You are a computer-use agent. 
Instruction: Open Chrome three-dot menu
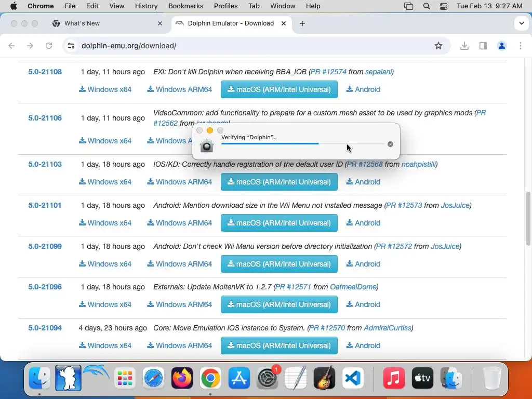(521, 46)
